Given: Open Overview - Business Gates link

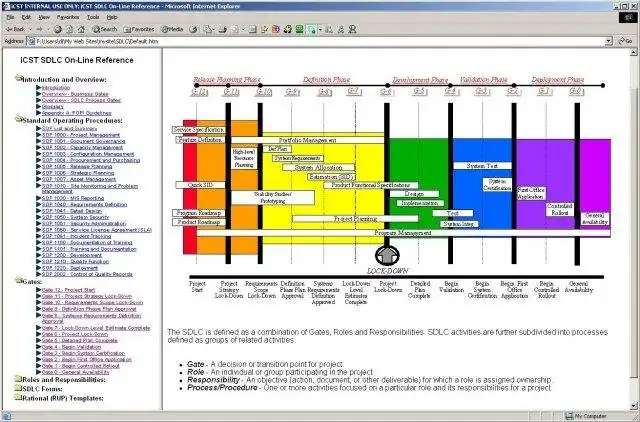Looking at the screenshot, I should pos(76,94).
